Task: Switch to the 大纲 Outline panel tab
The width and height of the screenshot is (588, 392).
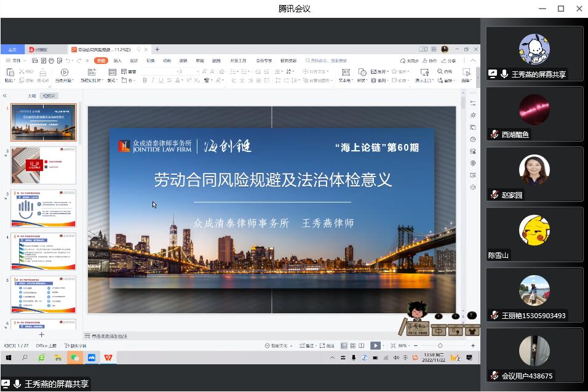Action: point(32,95)
